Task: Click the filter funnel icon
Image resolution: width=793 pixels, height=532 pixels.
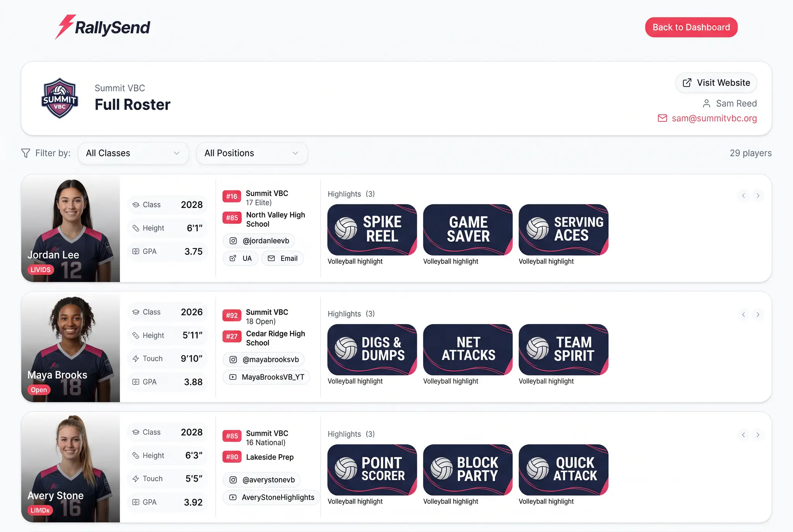Action: pos(26,153)
